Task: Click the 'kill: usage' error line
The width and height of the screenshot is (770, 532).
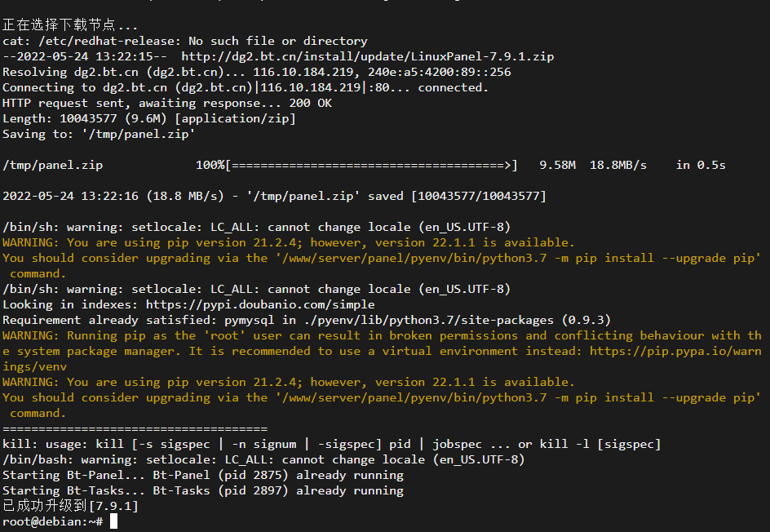Action: (331, 444)
